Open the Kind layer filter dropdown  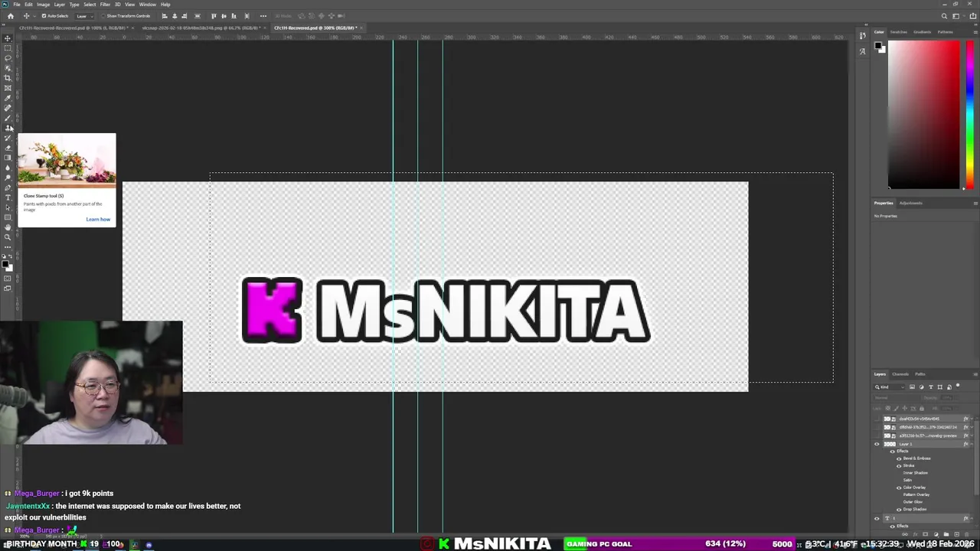tap(889, 386)
